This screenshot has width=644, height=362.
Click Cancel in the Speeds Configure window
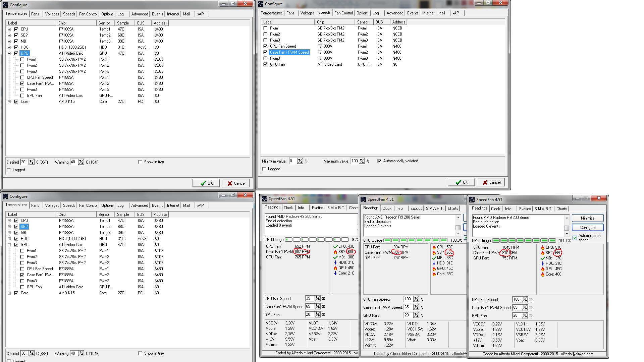(491, 182)
